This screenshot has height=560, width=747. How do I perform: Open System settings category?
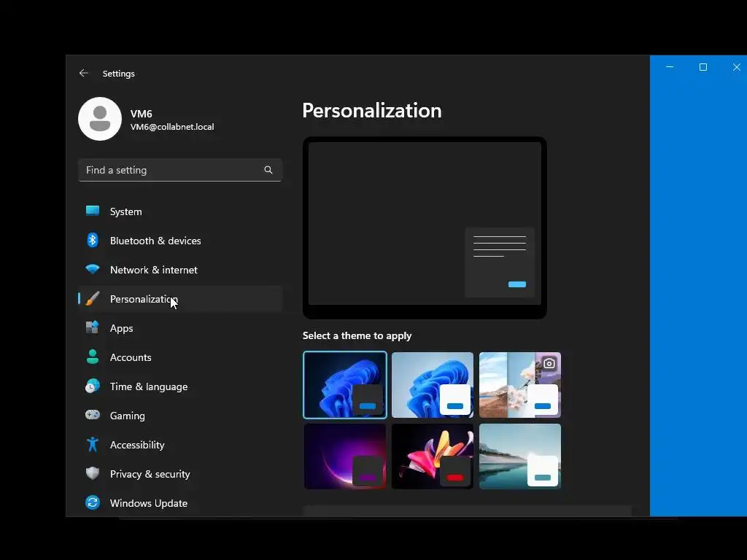[180, 211]
